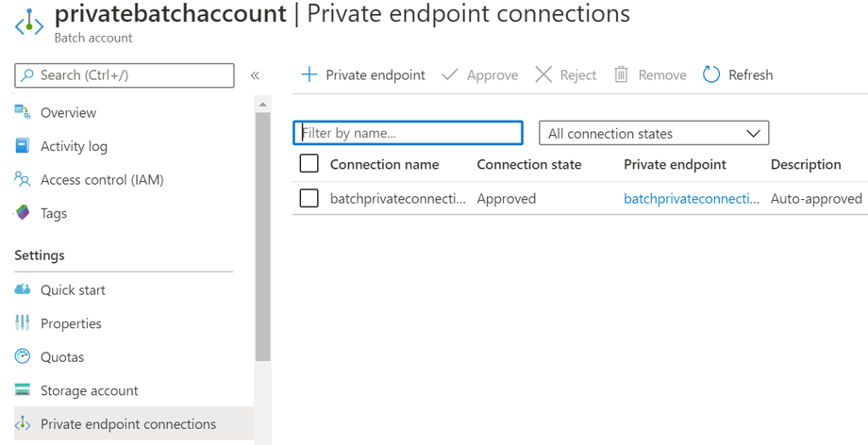Image resolution: width=868 pixels, height=445 pixels.
Task: Click the Properties bars icon
Action: [x=23, y=323]
